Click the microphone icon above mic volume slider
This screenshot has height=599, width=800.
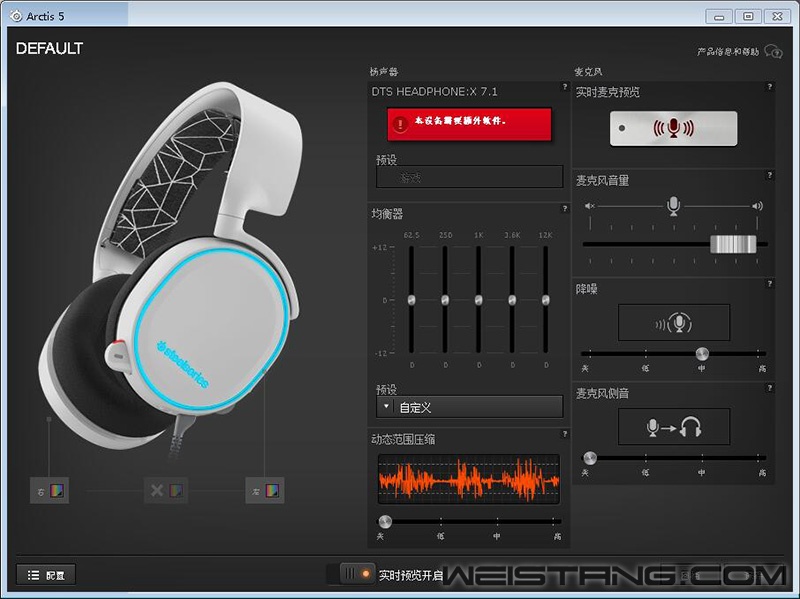pos(673,206)
